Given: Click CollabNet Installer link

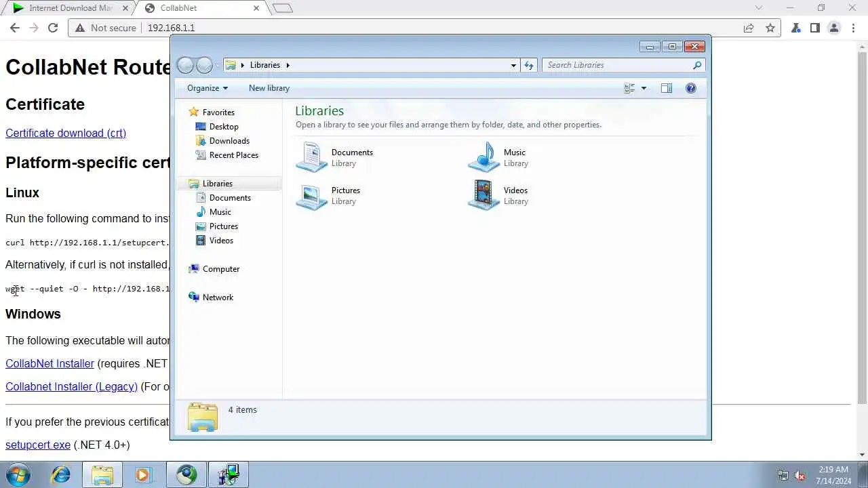Looking at the screenshot, I should tap(50, 363).
